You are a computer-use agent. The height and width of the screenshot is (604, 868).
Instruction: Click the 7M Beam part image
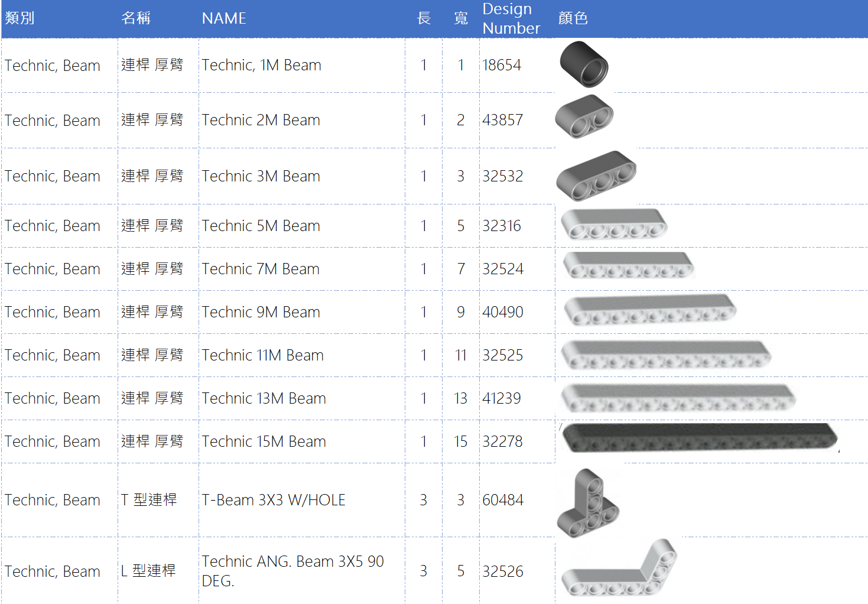point(628,265)
